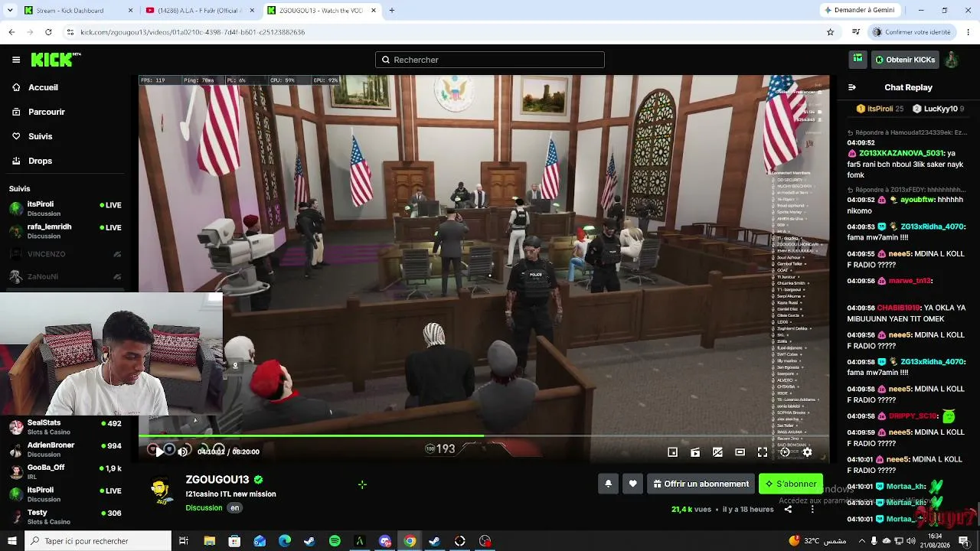Open VINCENZO offline channel

[66, 254]
